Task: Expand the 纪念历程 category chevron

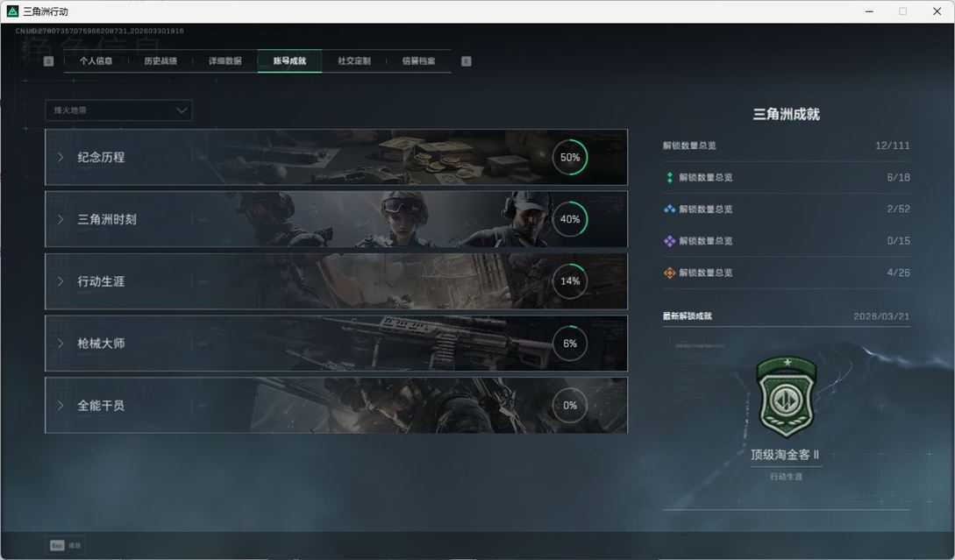Action: click(61, 157)
